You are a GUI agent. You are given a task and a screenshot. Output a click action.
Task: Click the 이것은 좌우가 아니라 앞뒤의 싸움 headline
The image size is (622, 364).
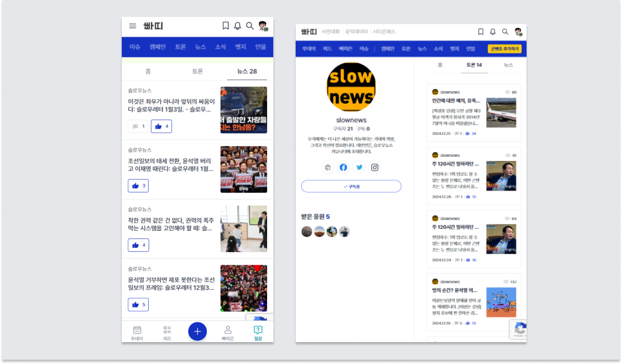[x=171, y=105]
